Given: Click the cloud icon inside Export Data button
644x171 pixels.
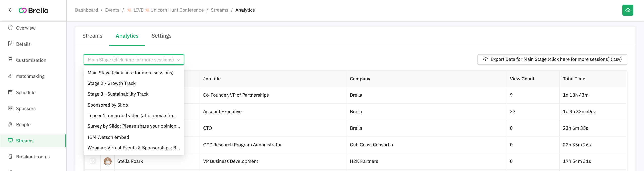Looking at the screenshot, I should tap(486, 59).
